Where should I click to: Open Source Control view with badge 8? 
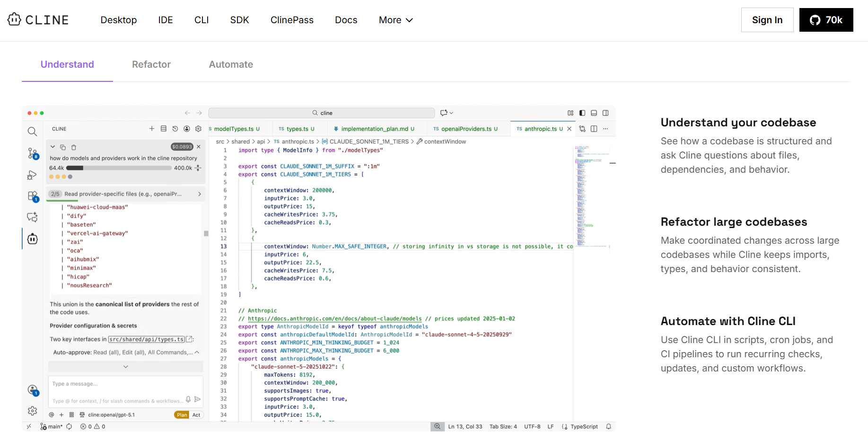(32, 153)
